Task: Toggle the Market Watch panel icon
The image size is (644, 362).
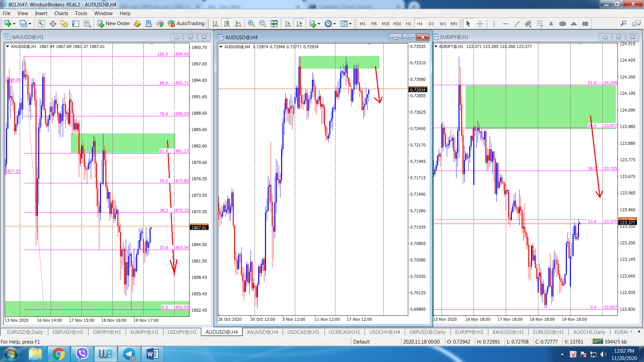Action: (41, 23)
